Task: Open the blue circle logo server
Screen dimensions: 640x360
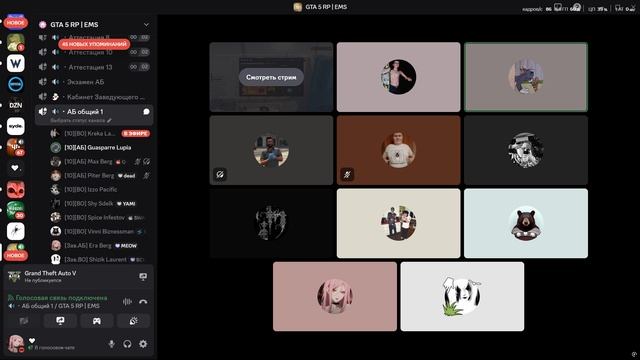Action: click(16, 84)
